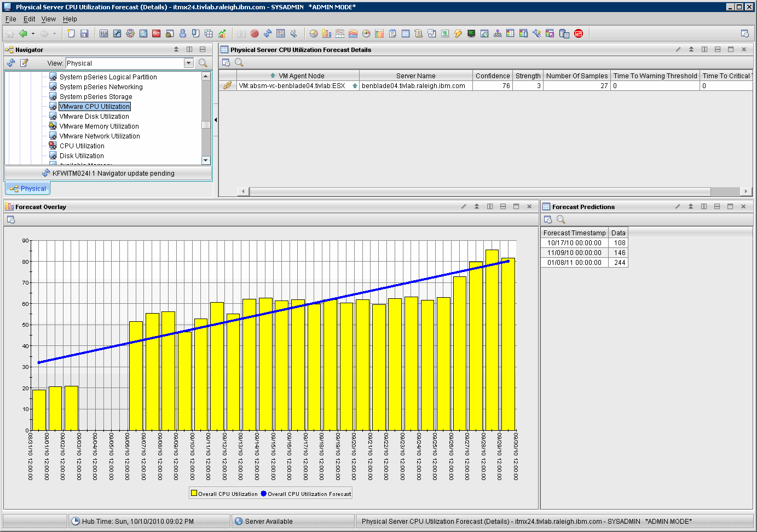Select VMware Disk Utilization navigator item
The height and width of the screenshot is (532, 757).
tap(94, 117)
